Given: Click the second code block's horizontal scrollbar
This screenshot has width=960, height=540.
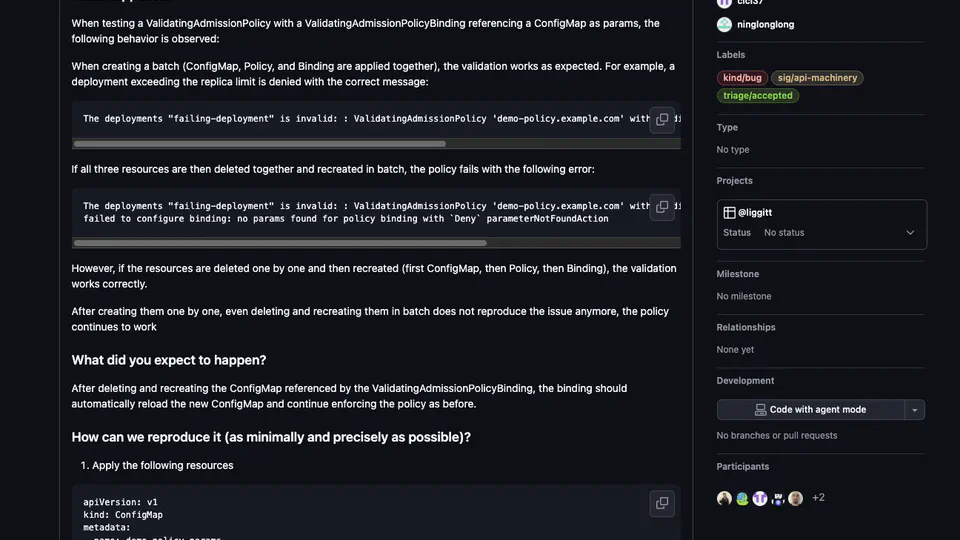Looking at the screenshot, I should (x=280, y=243).
